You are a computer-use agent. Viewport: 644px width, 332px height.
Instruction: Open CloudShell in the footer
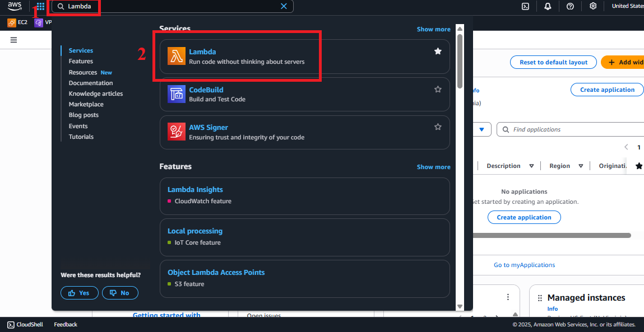tap(25, 325)
